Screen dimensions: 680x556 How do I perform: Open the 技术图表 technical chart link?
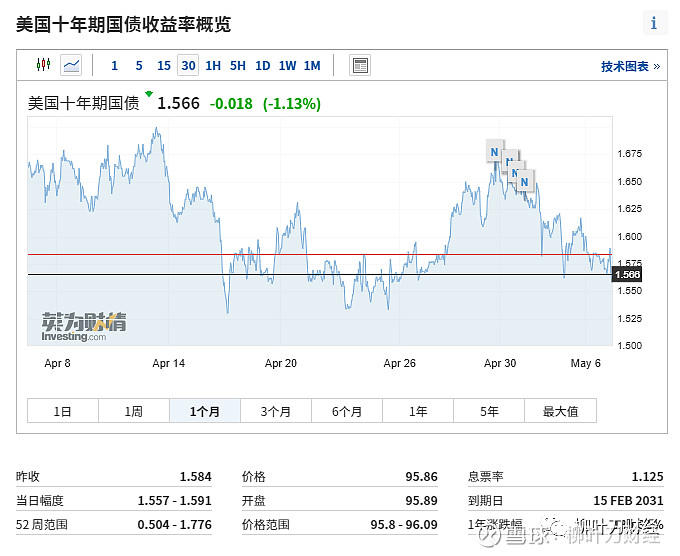point(630,66)
